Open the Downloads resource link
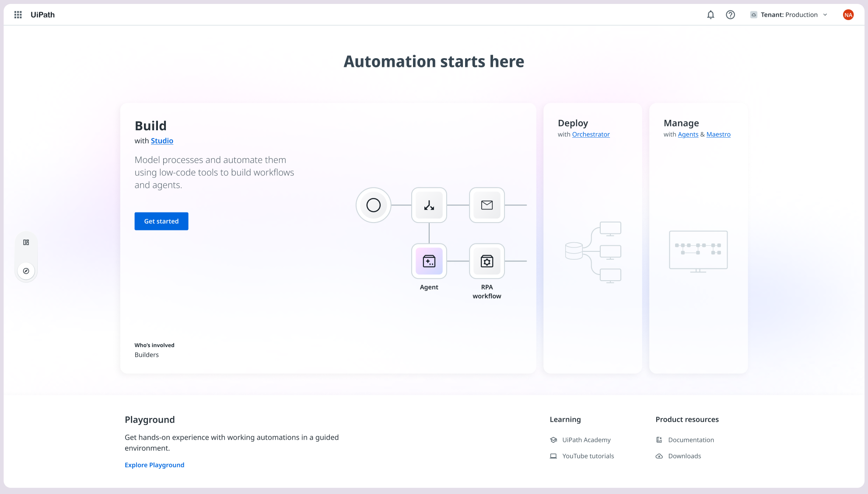Viewport: 868px width, 494px height. coord(684,456)
